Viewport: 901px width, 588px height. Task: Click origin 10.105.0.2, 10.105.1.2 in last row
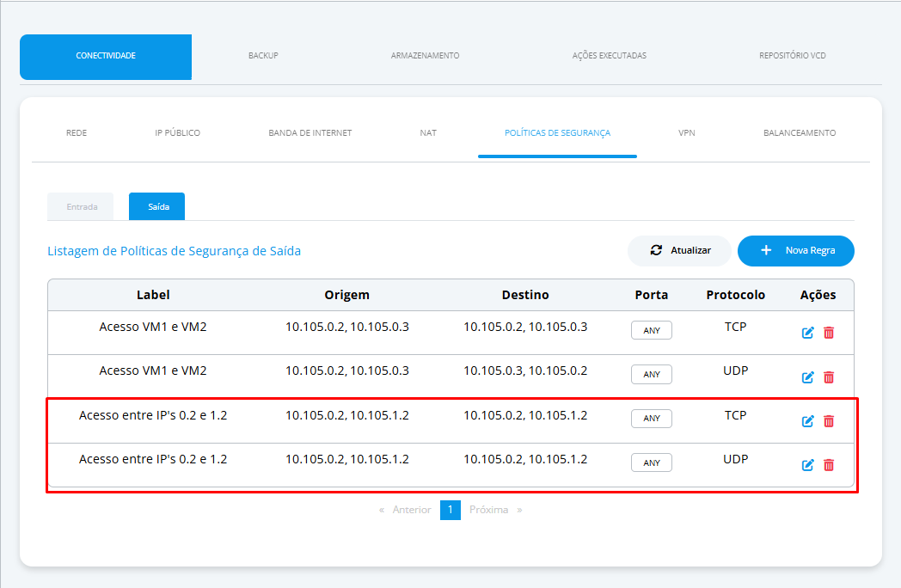coord(347,459)
